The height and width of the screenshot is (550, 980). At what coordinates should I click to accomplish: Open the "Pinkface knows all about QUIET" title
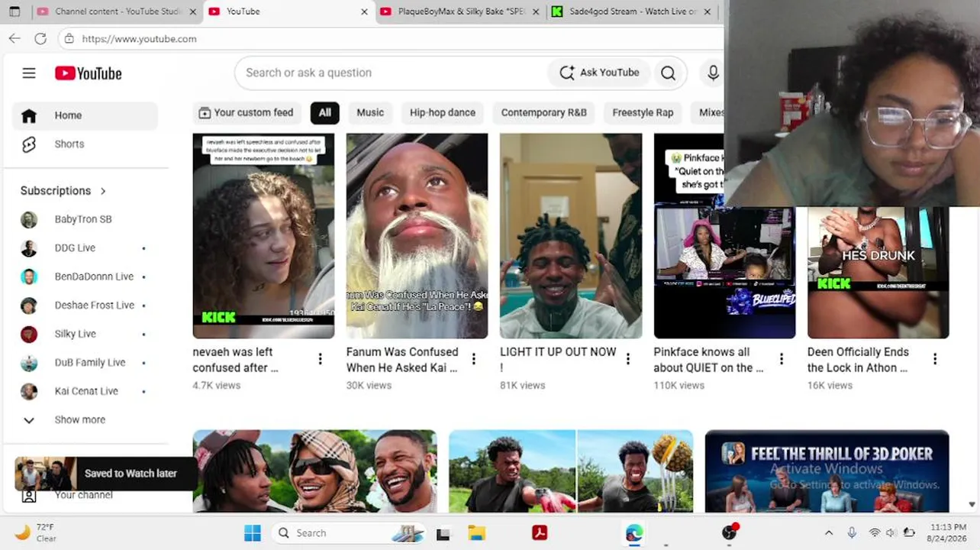[708, 360]
